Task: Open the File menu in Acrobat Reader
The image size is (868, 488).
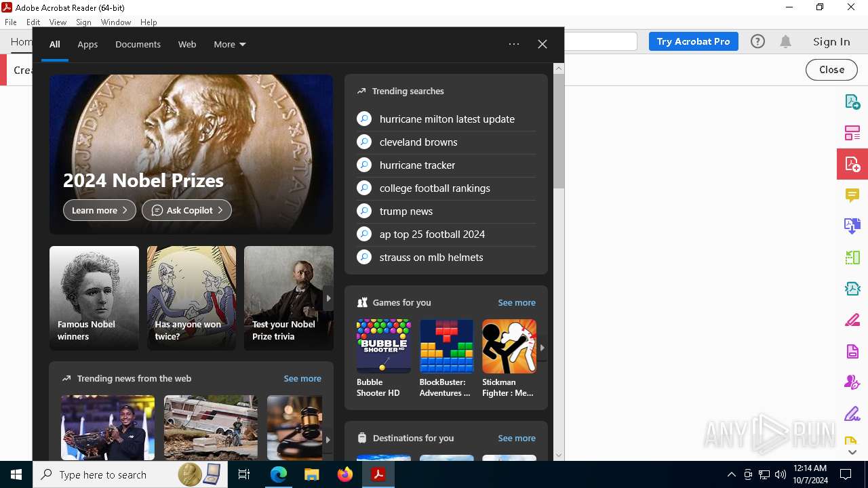Action: point(11,22)
